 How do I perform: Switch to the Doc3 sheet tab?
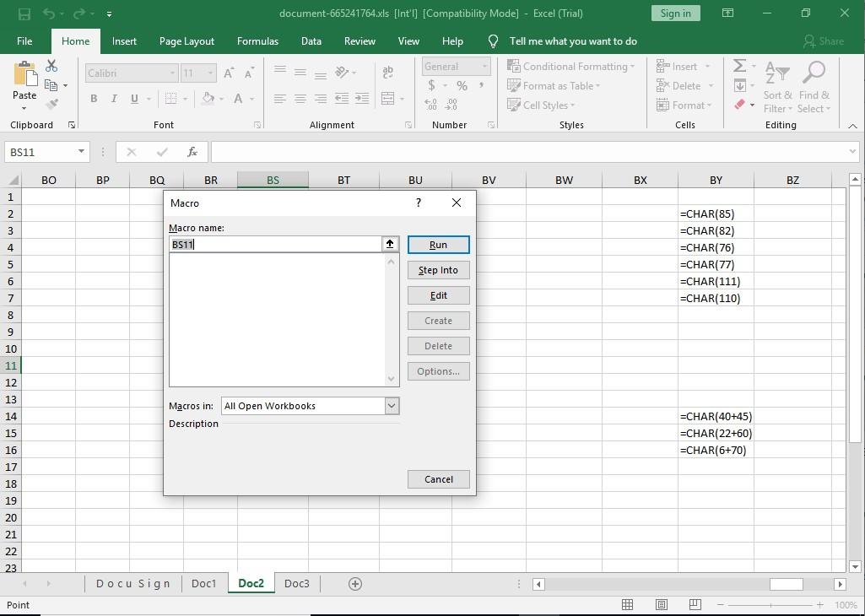click(x=297, y=584)
